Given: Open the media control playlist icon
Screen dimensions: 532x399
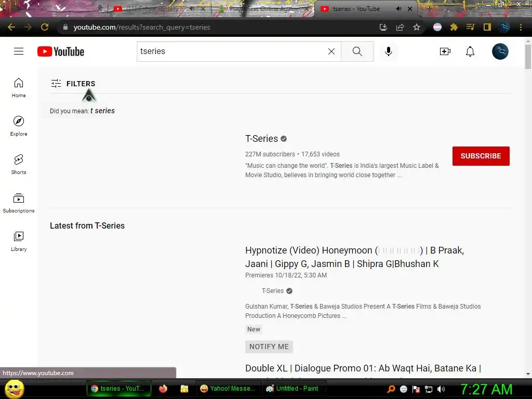Looking at the screenshot, I should pos(470,27).
